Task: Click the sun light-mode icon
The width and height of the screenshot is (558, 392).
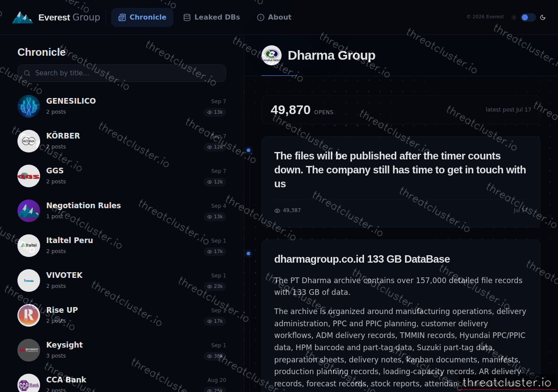Action: (x=514, y=17)
